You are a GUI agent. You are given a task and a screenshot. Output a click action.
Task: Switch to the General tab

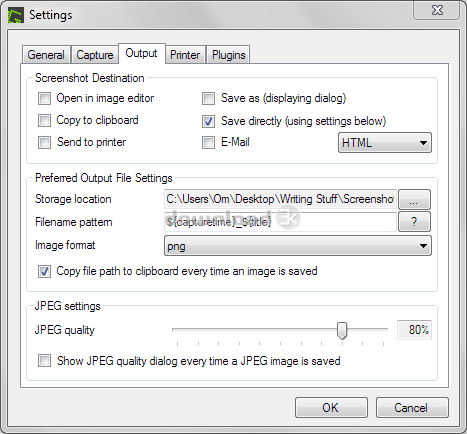click(46, 55)
